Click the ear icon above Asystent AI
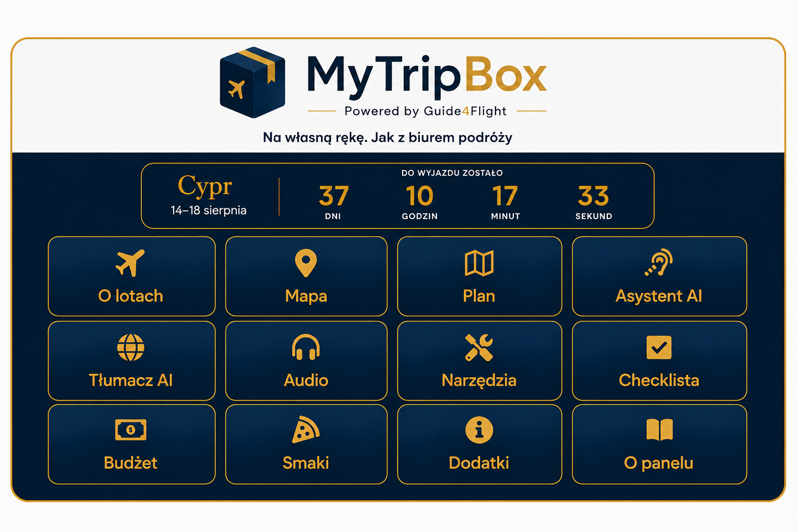 (659, 262)
